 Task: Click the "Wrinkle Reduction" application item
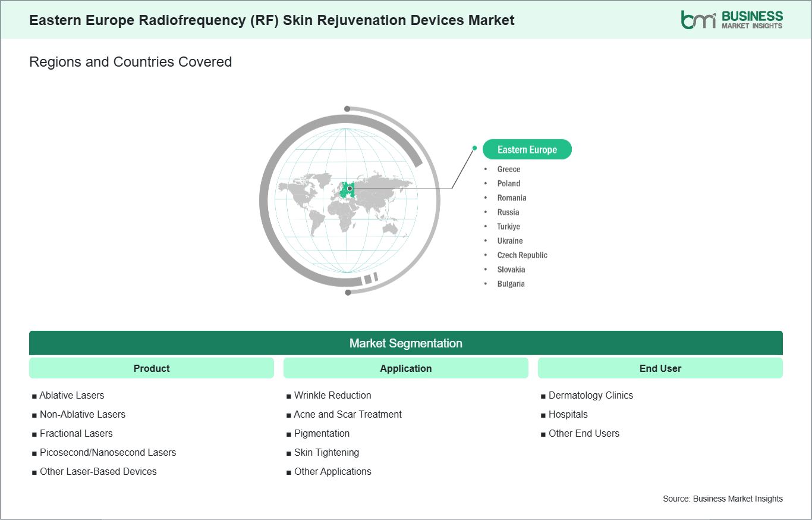point(332,395)
